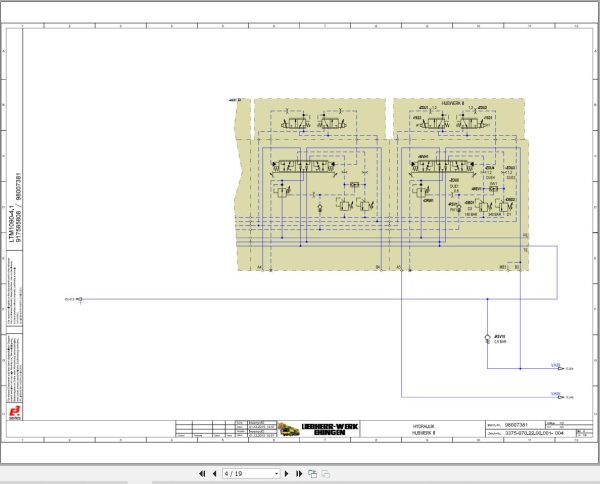Image resolution: width=600 pixels, height=484 pixels.
Task: Jump to the first page
Action: (x=202, y=474)
